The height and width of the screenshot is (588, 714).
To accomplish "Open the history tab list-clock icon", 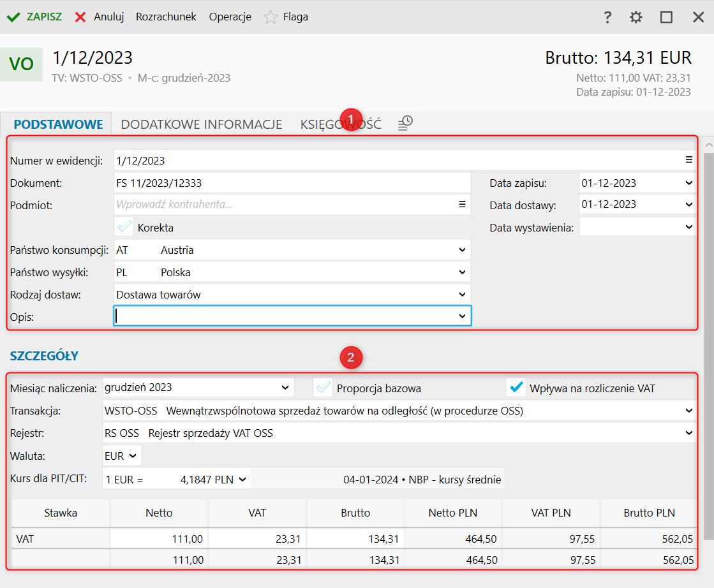I will point(405,124).
